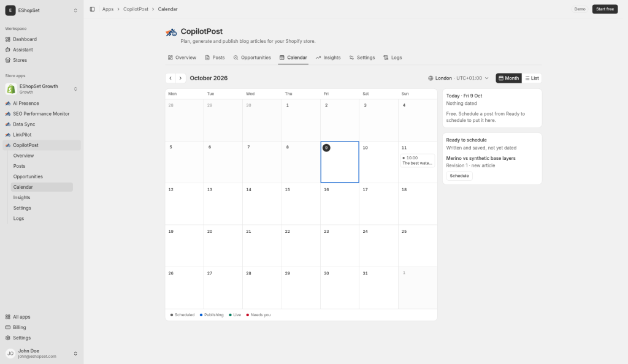Open Logs in the sidebar submenu
Screen dimensions: 628x364
tap(42, 218)
